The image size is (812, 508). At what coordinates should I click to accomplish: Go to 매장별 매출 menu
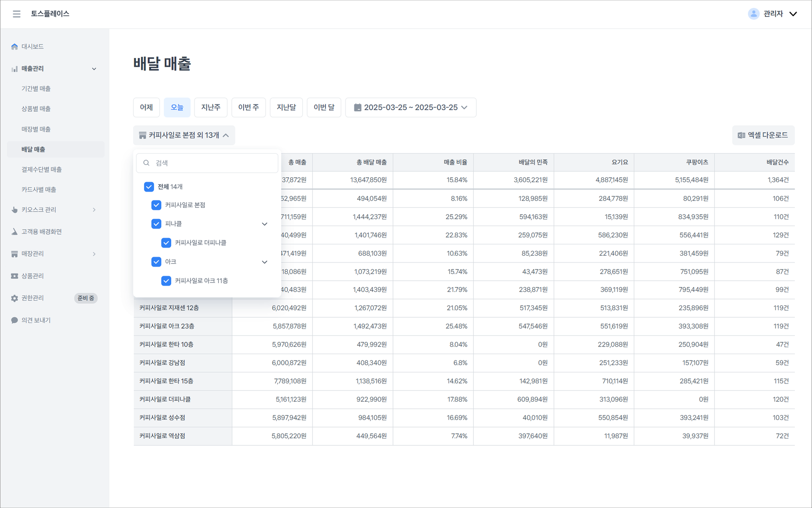pyautogui.click(x=36, y=129)
